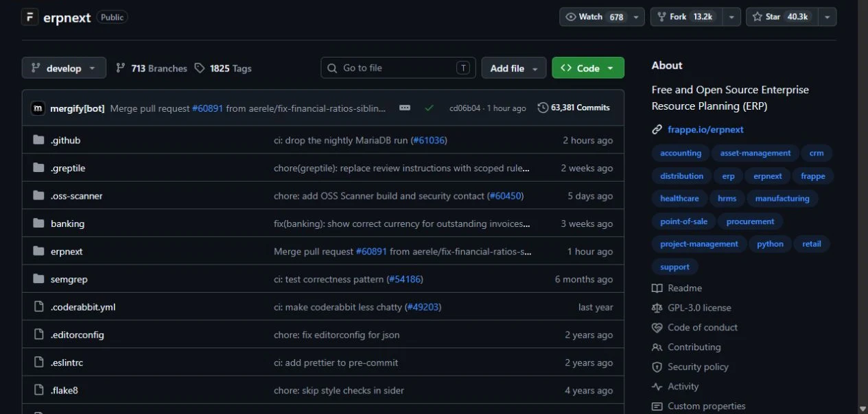Open commit hash cd06b04 link
The width and height of the screenshot is (868, 414).
[465, 108]
